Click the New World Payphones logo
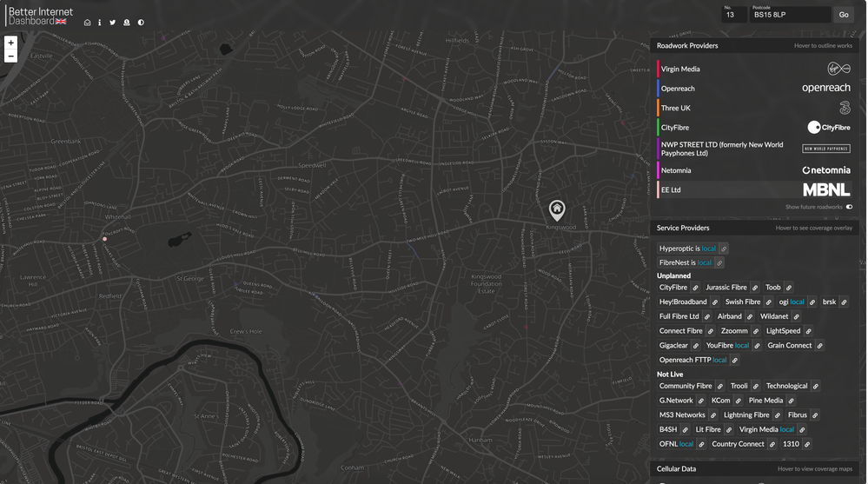The height and width of the screenshot is (484, 868). pyautogui.click(x=826, y=149)
